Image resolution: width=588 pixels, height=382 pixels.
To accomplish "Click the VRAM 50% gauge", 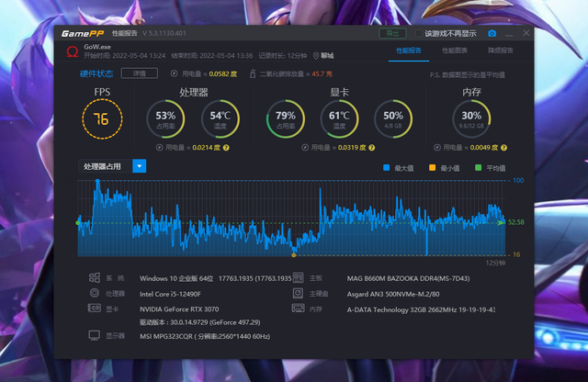I will tap(393, 118).
